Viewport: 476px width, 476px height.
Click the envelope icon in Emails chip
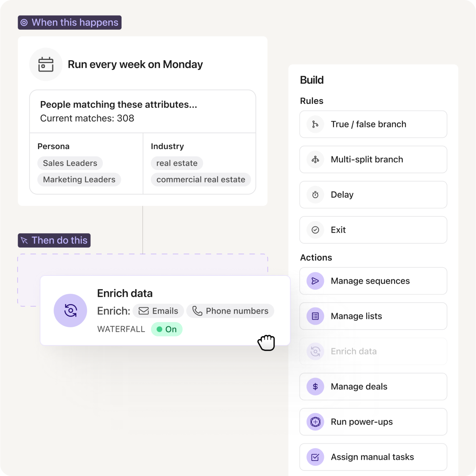143,311
